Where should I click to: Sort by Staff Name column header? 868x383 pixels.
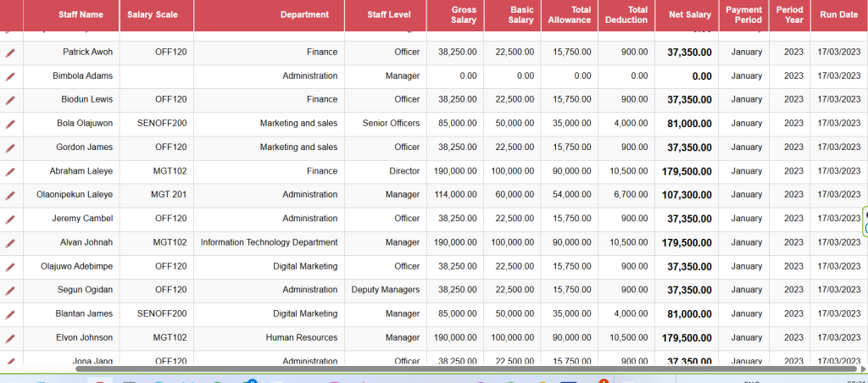[x=81, y=14]
